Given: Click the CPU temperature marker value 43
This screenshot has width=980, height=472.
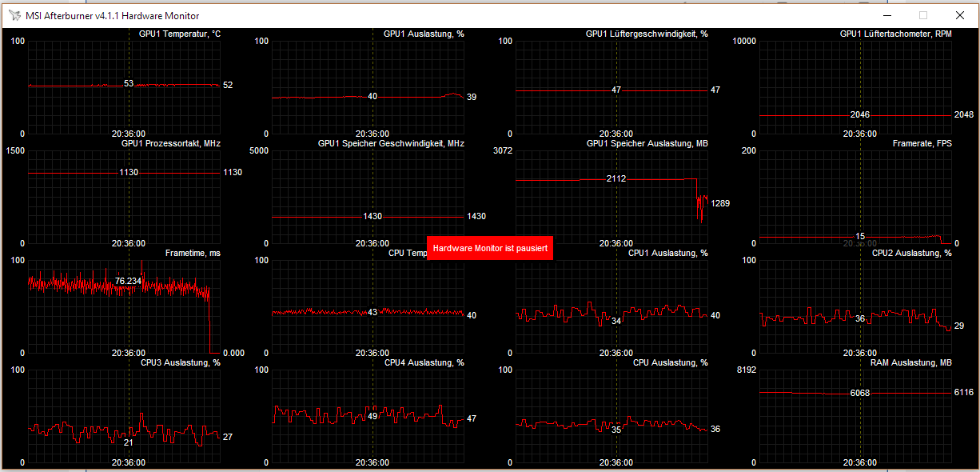Looking at the screenshot, I should [372, 312].
